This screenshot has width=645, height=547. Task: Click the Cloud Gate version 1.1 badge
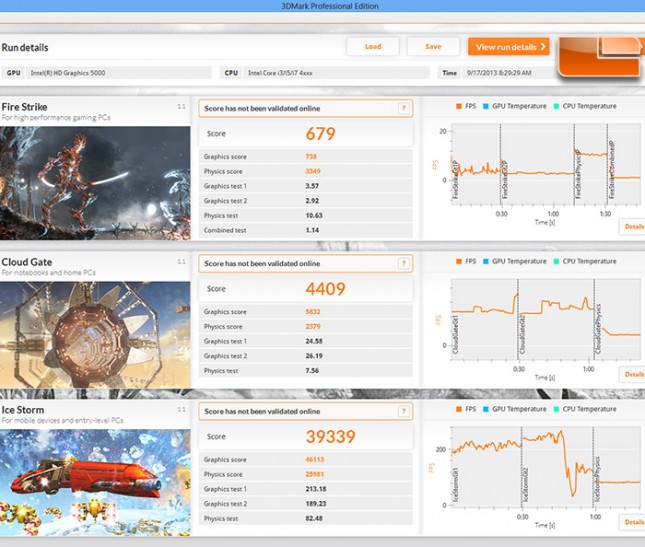(181, 262)
